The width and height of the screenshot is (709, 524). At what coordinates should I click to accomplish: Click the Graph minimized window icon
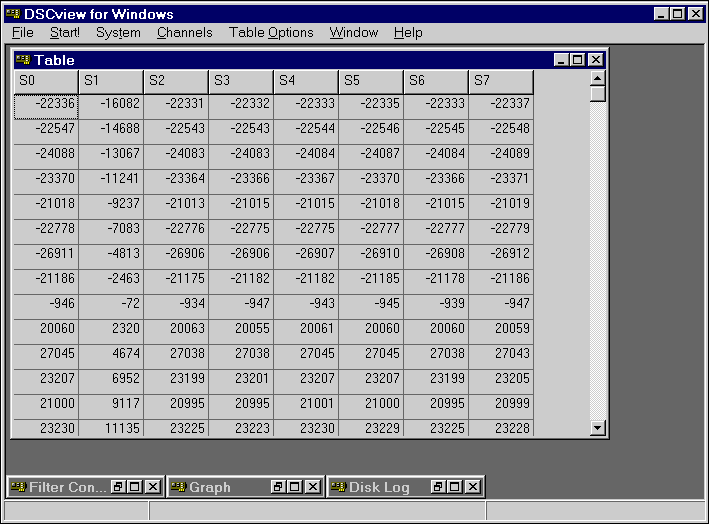click(179, 487)
